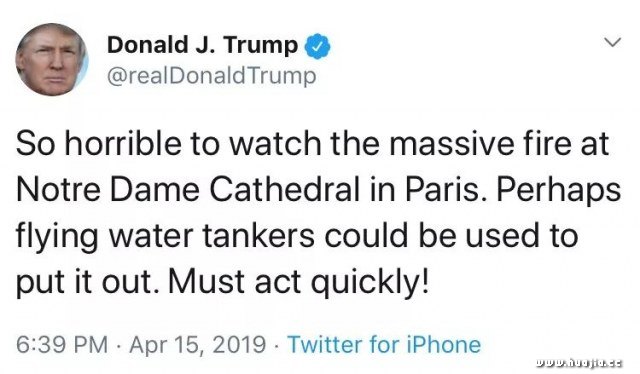Click the word iPhone in the source label

(x=443, y=344)
